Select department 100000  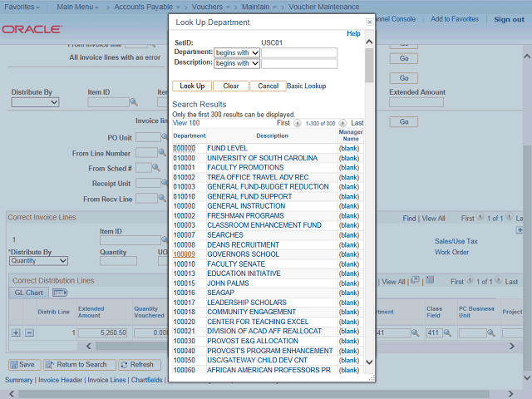pyautogui.click(x=185, y=206)
